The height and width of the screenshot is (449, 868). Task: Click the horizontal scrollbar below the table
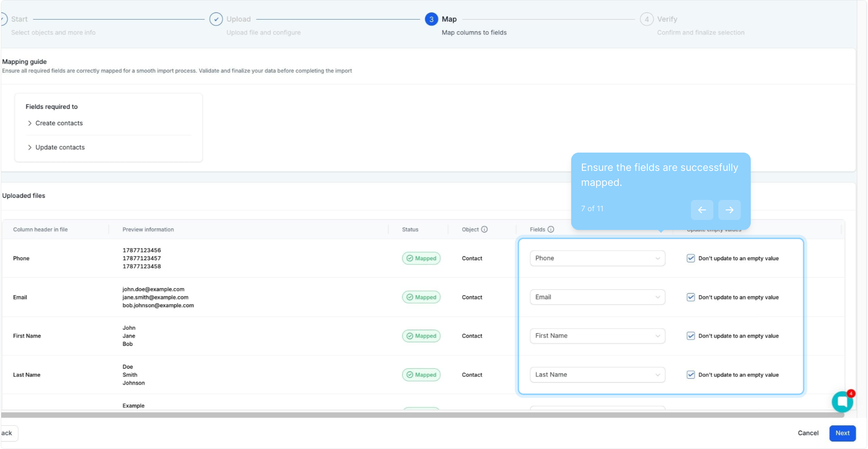click(416, 415)
